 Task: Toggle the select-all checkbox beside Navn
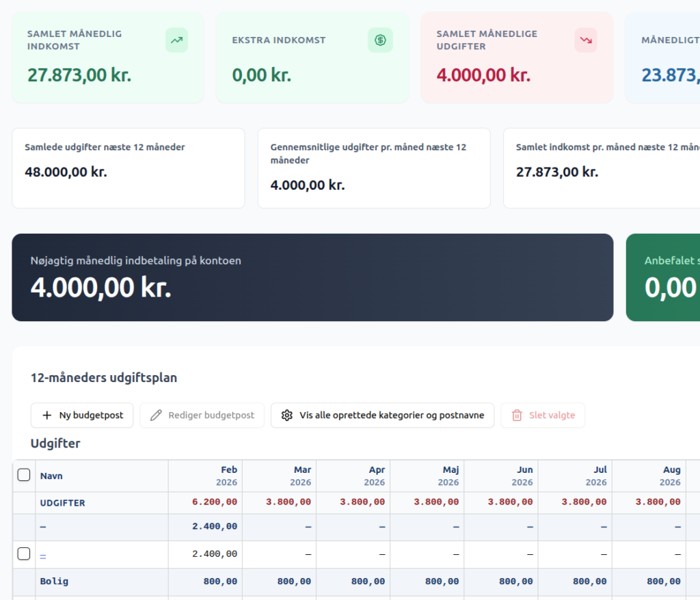pyautogui.click(x=24, y=474)
